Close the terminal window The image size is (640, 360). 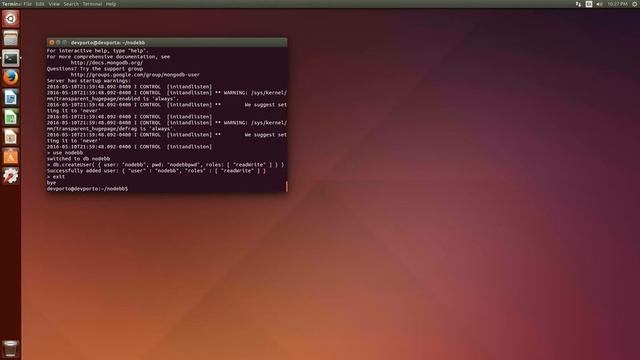pyautogui.click(x=52, y=42)
